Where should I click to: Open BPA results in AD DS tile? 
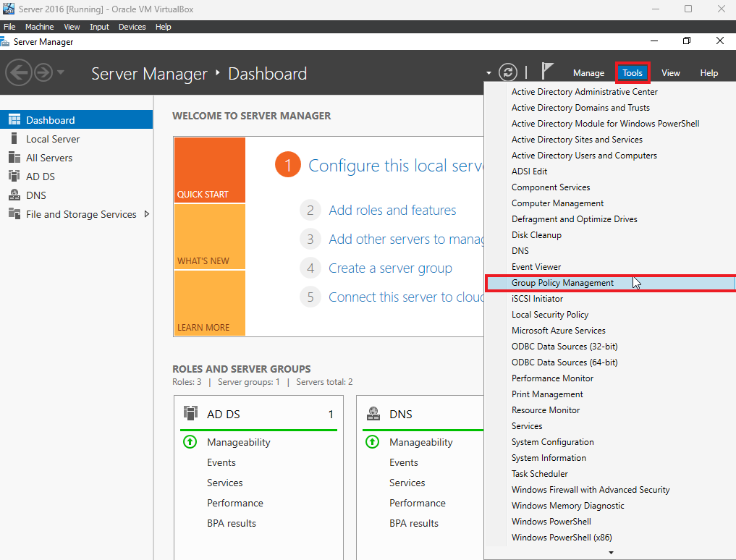point(232,523)
